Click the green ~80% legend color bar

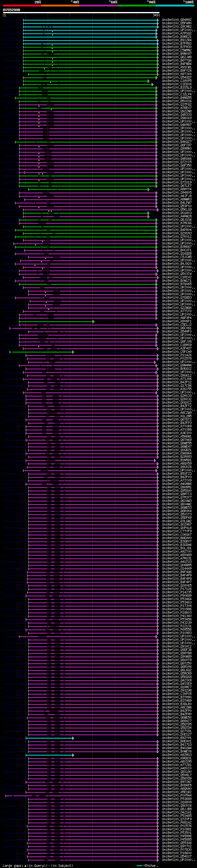pyautogui.click(x=137, y=6)
